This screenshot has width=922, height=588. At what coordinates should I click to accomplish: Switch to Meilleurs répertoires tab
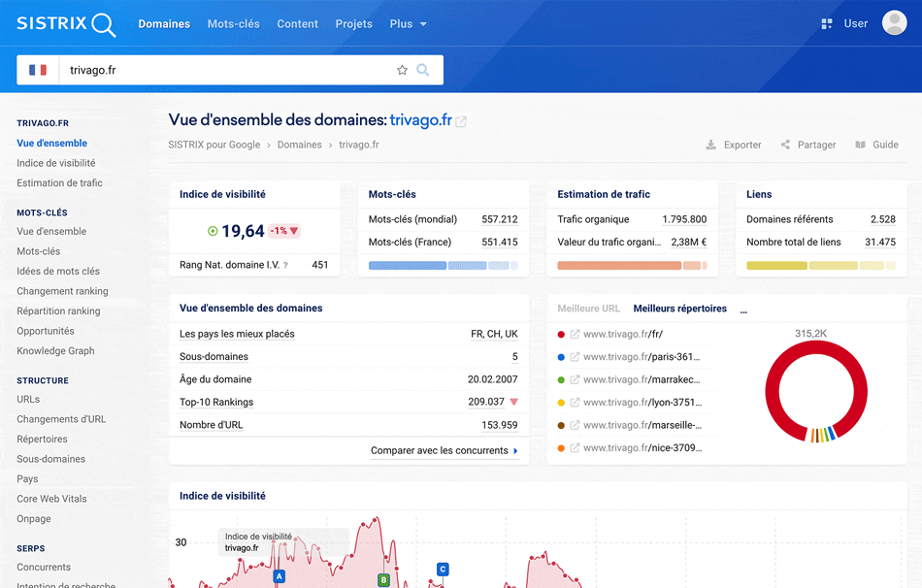pyautogui.click(x=679, y=309)
